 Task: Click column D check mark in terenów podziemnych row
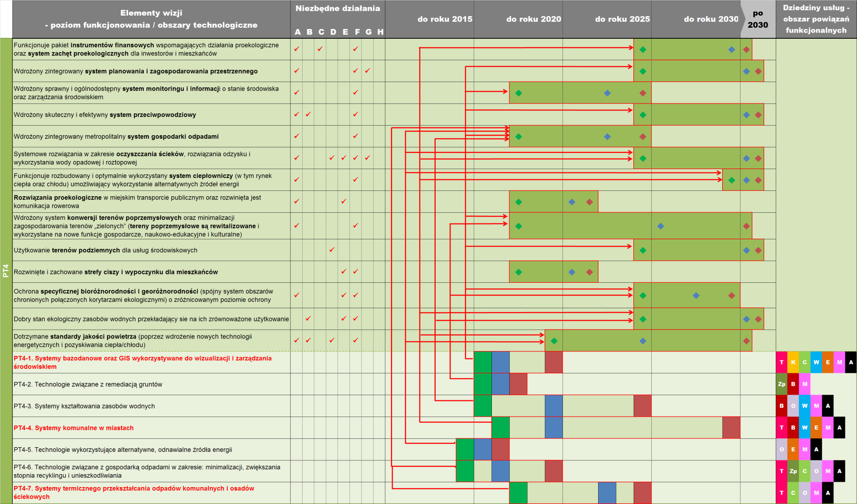[332, 249]
